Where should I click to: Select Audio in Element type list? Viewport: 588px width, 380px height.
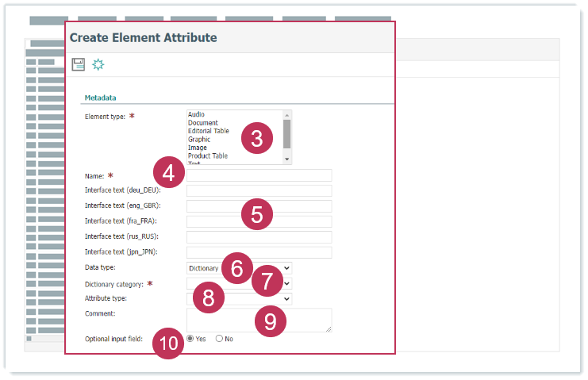[x=196, y=115]
